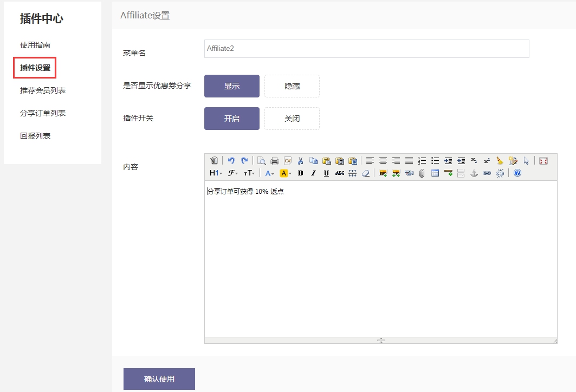This screenshot has height=392, width=576.
Task: Click the insert hyperlink icon
Action: (487, 173)
